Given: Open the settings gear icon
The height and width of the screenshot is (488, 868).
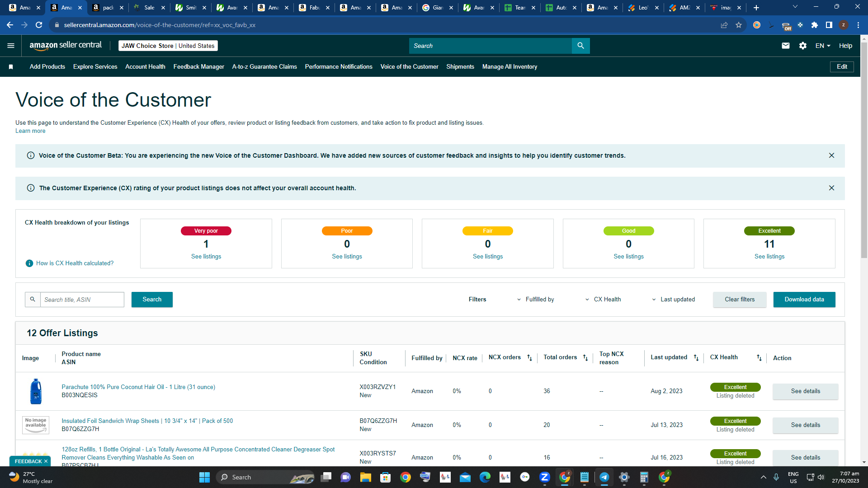Looking at the screenshot, I should (x=803, y=46).
